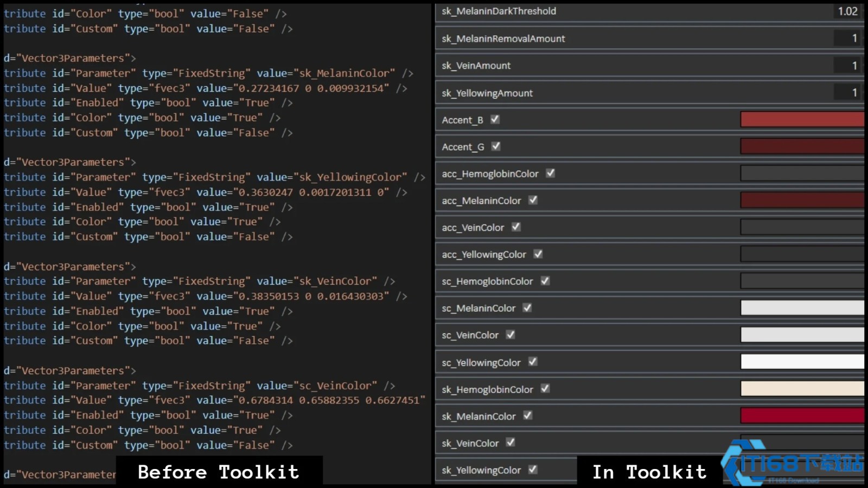Click the sk_YellowingAmount slider row
Viewport: 868px width, 488px height.
tap(649, 93)
